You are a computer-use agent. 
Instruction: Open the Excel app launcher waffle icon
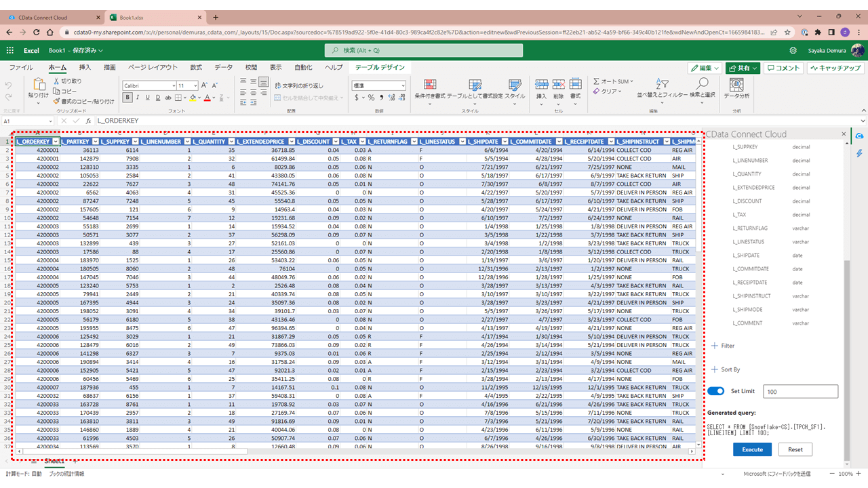[10, 50]
